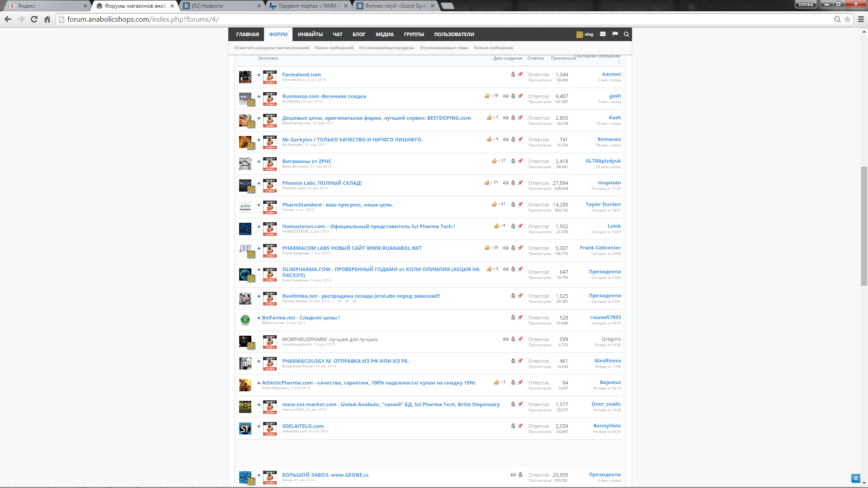Open the forum search magnifier icon
This screenshot has height=488, width=868.
tap(627, 34)
